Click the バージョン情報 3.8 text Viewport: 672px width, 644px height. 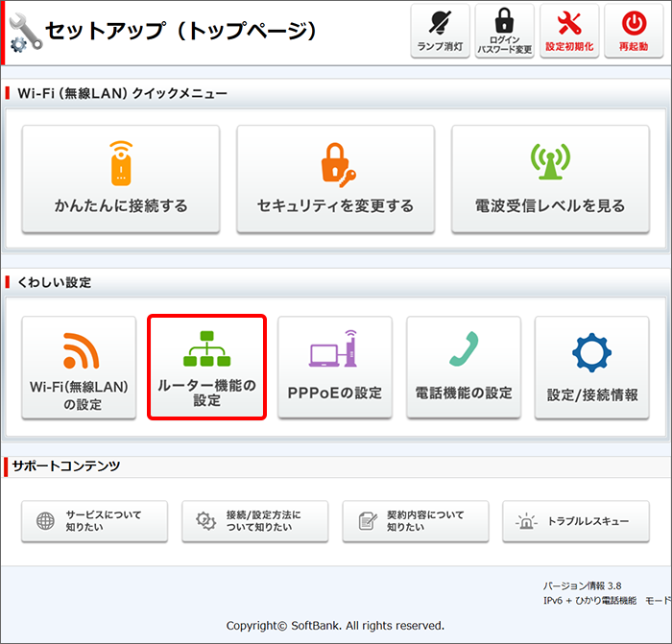tap(582, 585)
